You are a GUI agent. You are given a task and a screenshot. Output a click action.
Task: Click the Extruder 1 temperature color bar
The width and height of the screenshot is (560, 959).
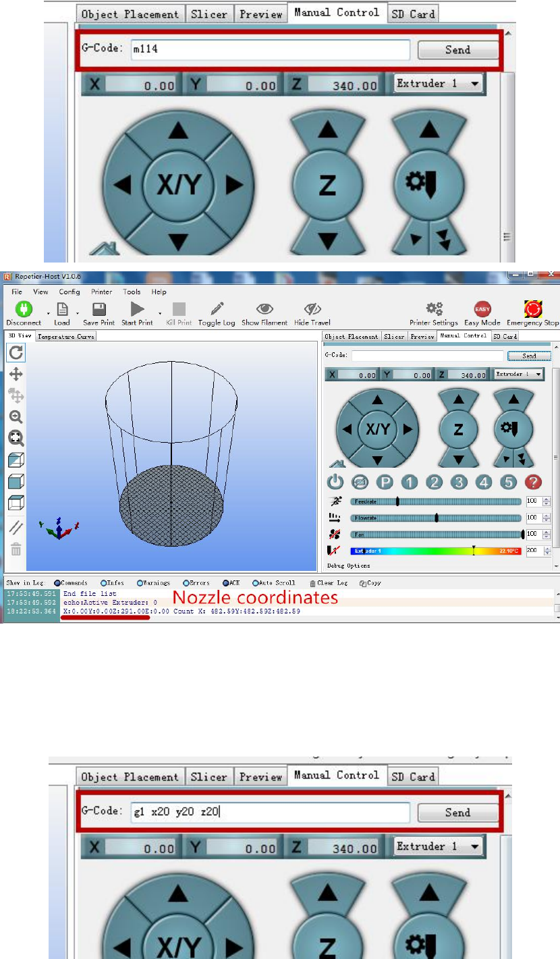pyautogui.click(x=436, y=551)
